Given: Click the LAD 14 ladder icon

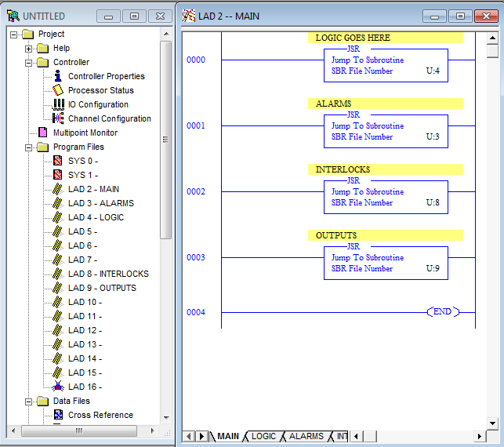Looking at the screenshot, I should tap(57, 358).
